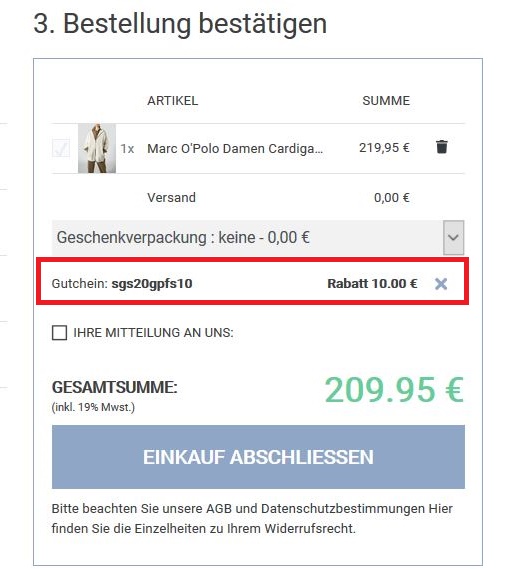Open the AGB link
This screenshot has width=513, height=569.
pyautogui.click(x=219, y=508)
